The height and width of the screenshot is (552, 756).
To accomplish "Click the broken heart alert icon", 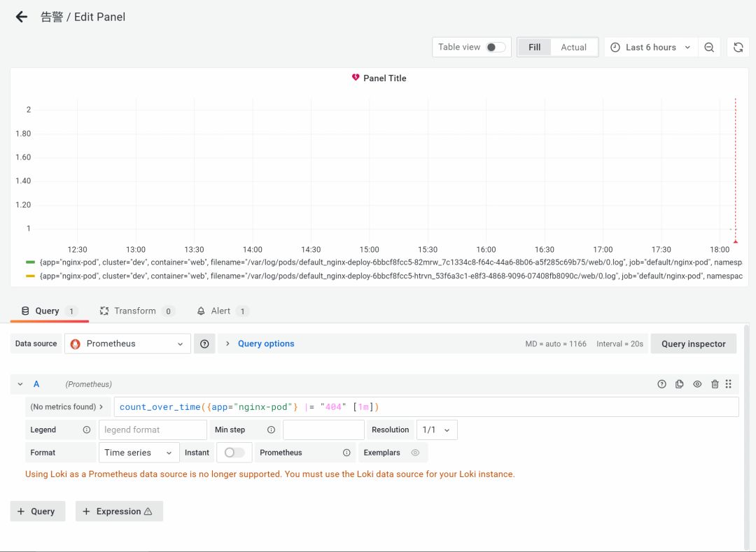I will pyautogui.click(x=356, y=78).
